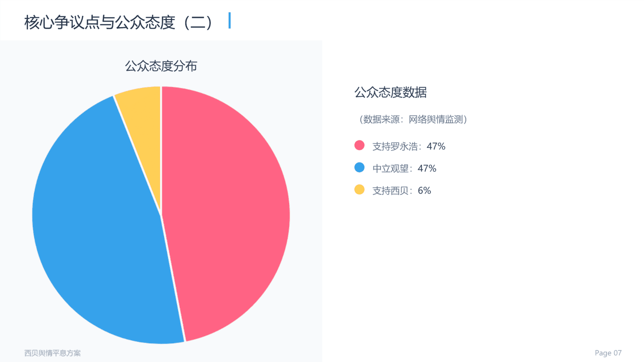Click the white divider between the red and blue slices
Screen dimensions: 644x362
[x=173, y=278]
